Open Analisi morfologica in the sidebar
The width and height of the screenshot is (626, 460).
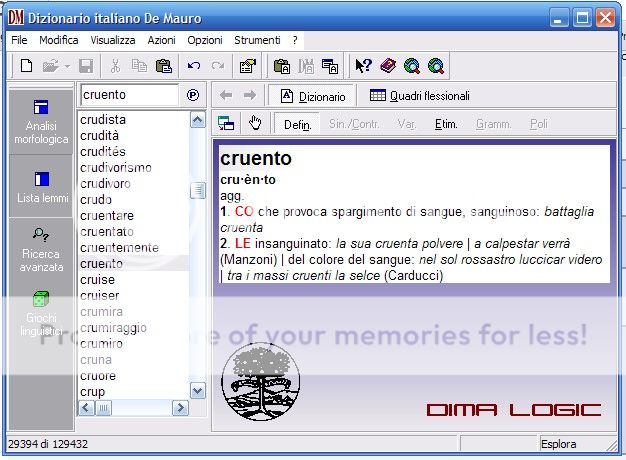click(x=41, y=122)
